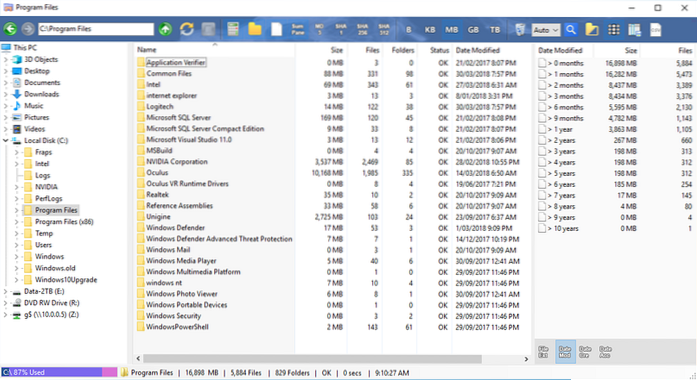697x380 pixels.
Task: Select Windows10Upgrade in the tree
Action: click(66, 280)
